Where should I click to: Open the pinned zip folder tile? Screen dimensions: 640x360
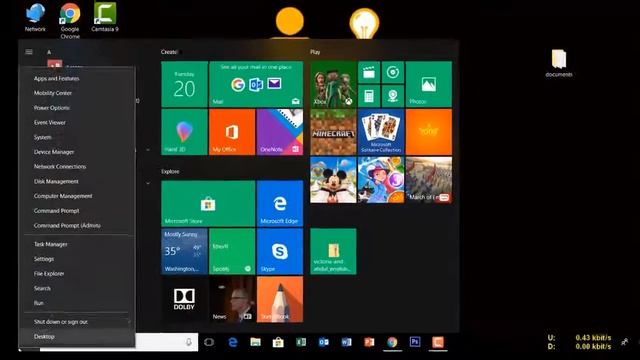pyautogui.click(x=333, y=251)
